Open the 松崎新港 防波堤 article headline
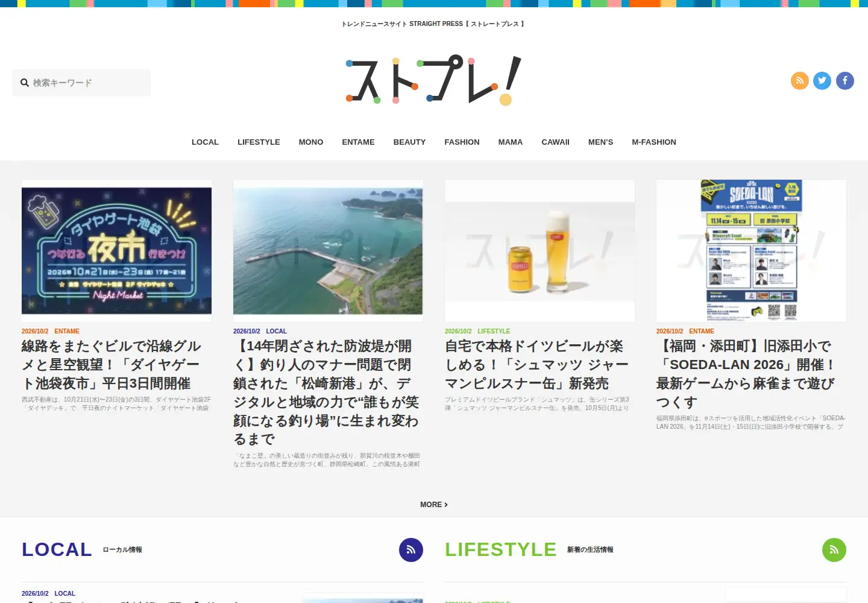 point(326,393)
